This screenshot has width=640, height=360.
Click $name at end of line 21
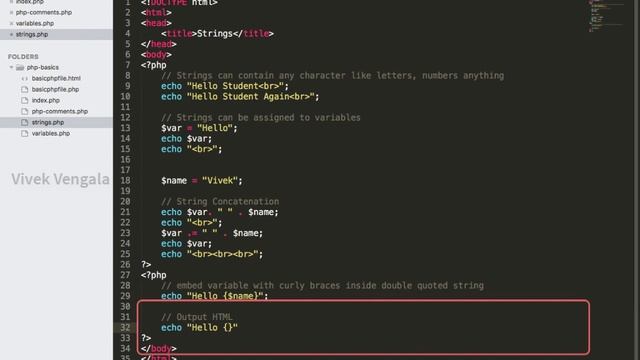pyautogui.click(x=261, y=212)
